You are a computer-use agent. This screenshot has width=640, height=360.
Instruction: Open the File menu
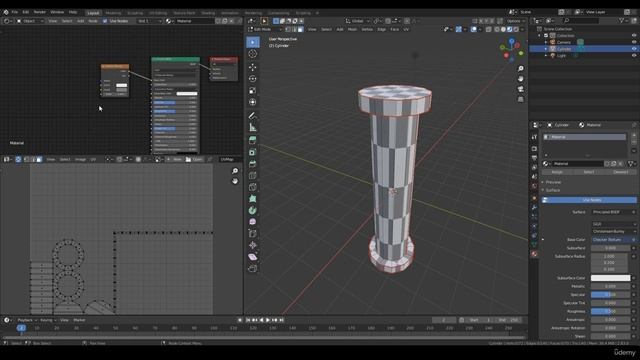point(15,12)
